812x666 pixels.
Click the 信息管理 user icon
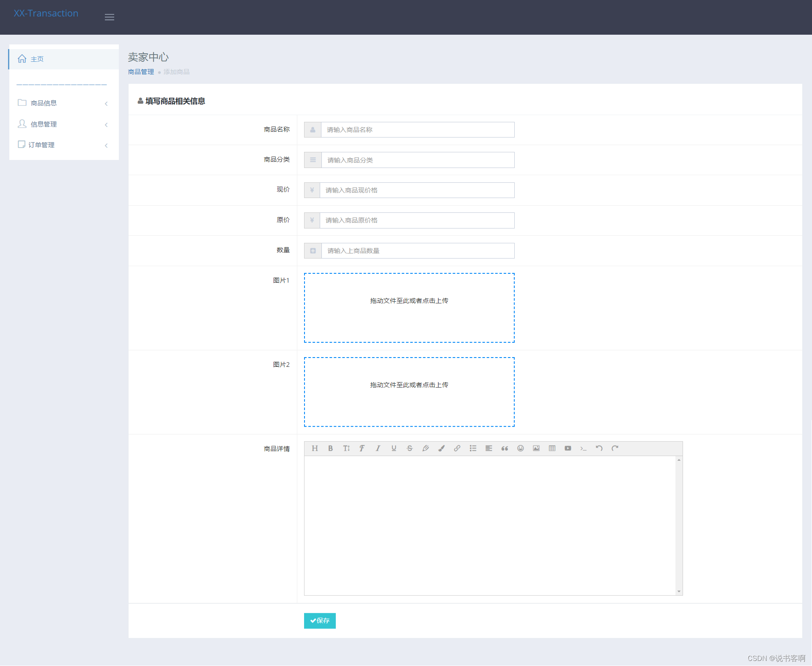point(22,124)
